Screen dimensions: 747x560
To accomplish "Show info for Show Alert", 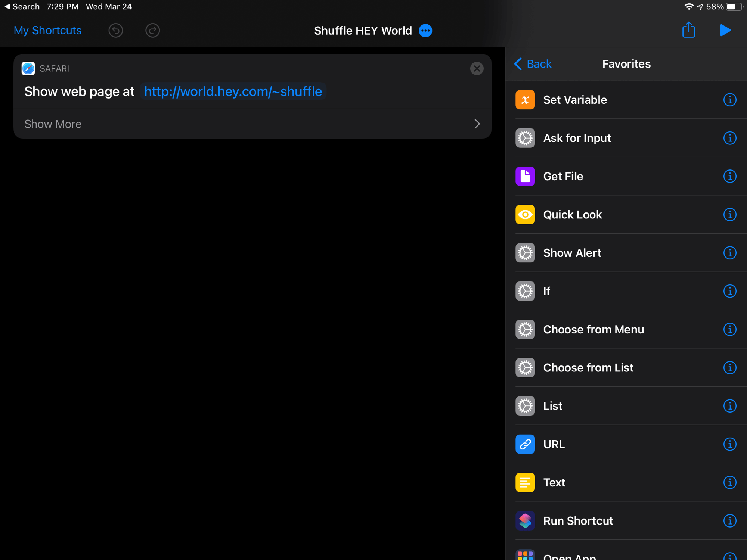I will click(x=729, y=253).
